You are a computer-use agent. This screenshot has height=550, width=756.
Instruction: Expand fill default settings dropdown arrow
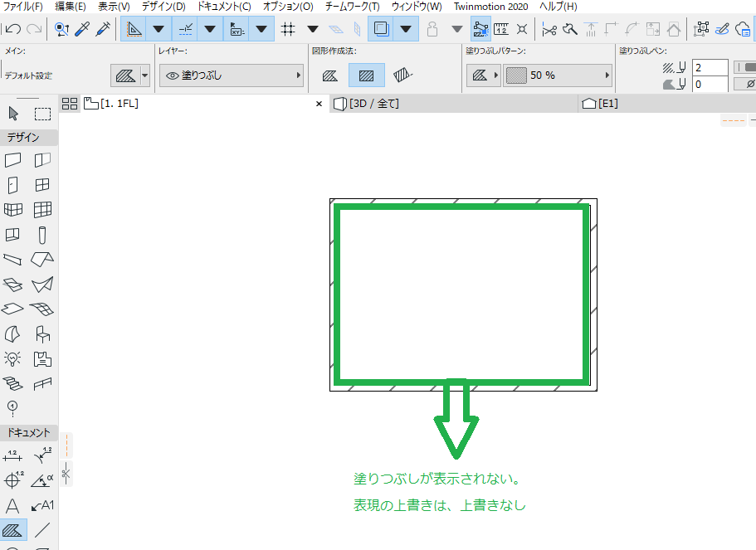click(144, 75)
